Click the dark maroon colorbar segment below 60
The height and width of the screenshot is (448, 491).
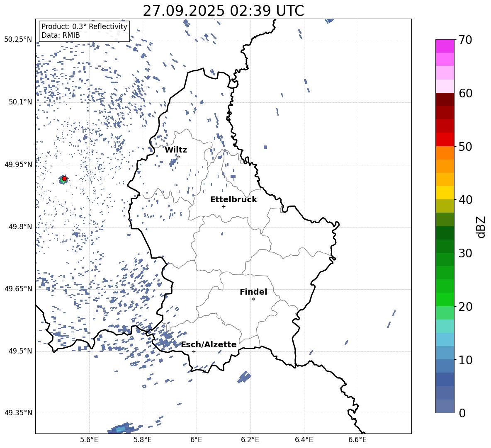[x=445, y=99]
